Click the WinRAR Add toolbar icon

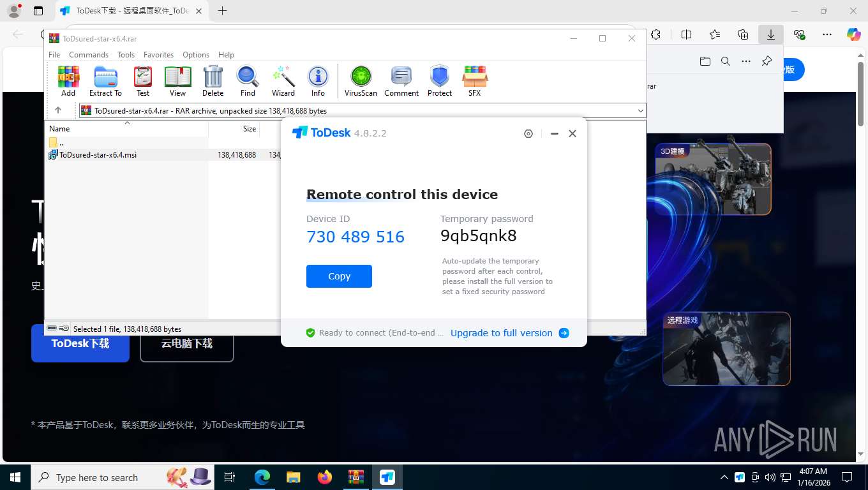(x=68, y=81)
